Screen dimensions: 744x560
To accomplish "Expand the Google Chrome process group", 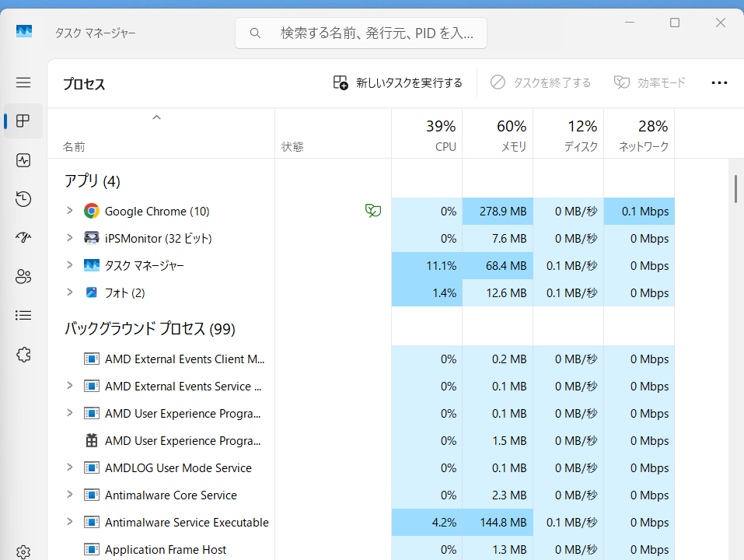I will click(x=69, y=211).
